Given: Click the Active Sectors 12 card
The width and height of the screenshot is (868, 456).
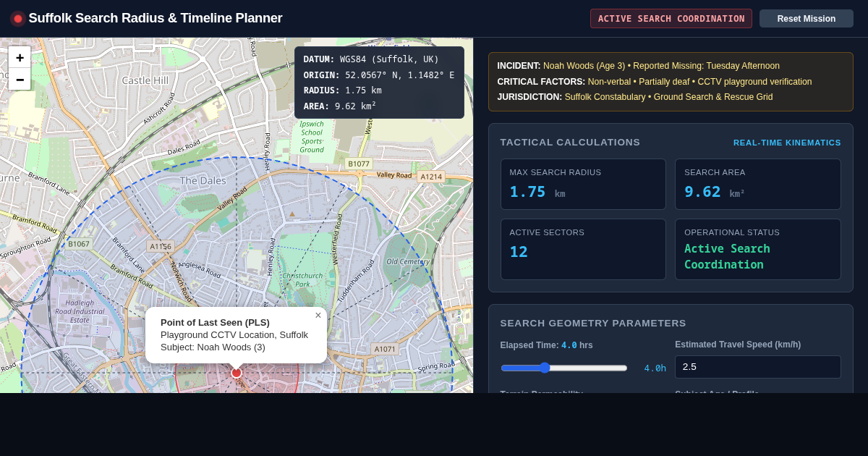Looking at the screenshot, I should pyautogui.click(x=583, y=249).
